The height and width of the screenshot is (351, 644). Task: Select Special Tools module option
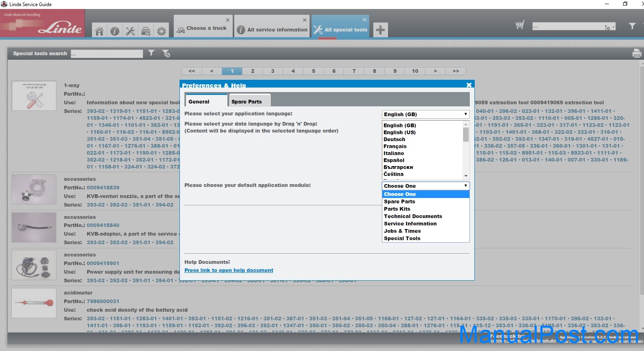coord(426,239)
